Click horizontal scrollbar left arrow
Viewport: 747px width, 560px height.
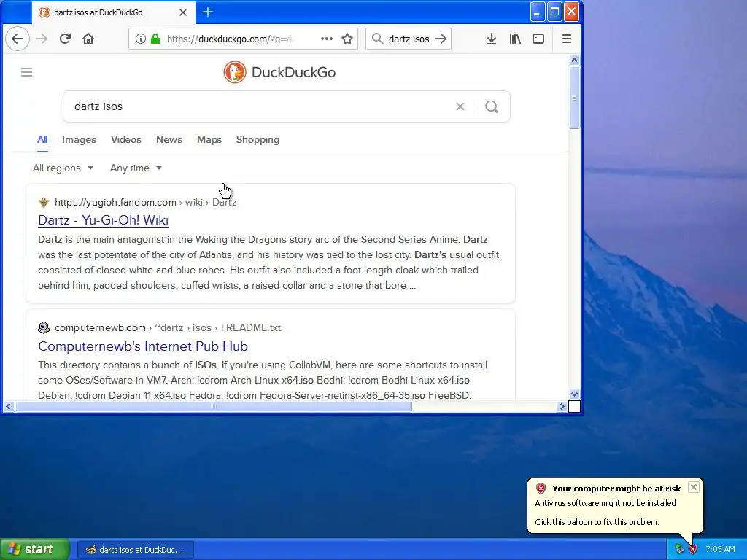tap(9, 407)
